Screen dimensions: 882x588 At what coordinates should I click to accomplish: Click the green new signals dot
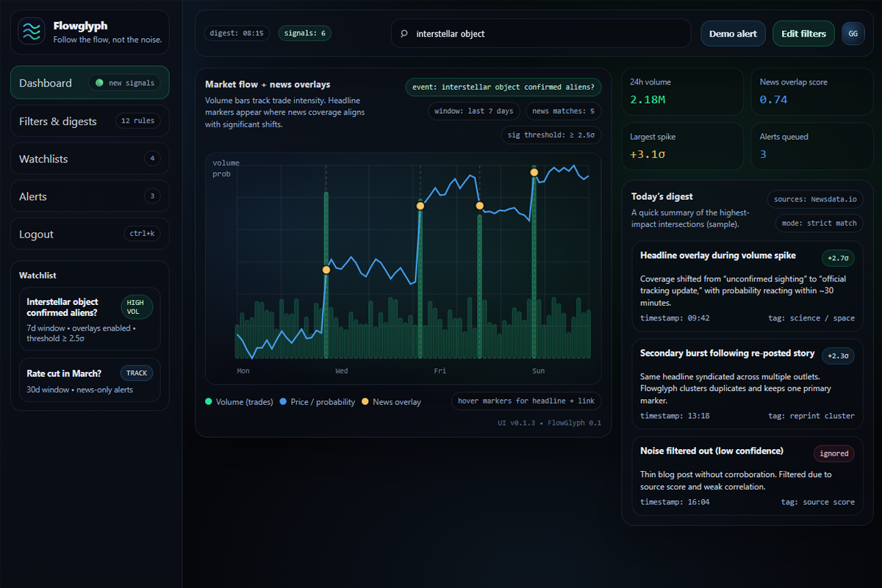[99, 83]
